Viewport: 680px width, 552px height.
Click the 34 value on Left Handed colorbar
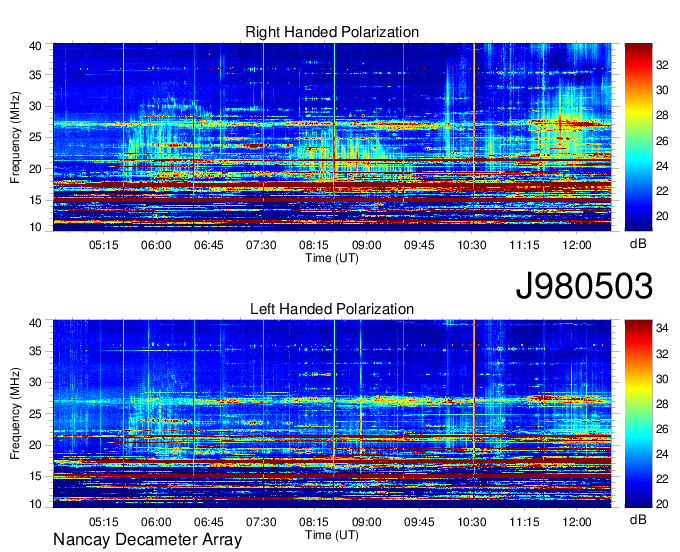(x=662, y=328)
